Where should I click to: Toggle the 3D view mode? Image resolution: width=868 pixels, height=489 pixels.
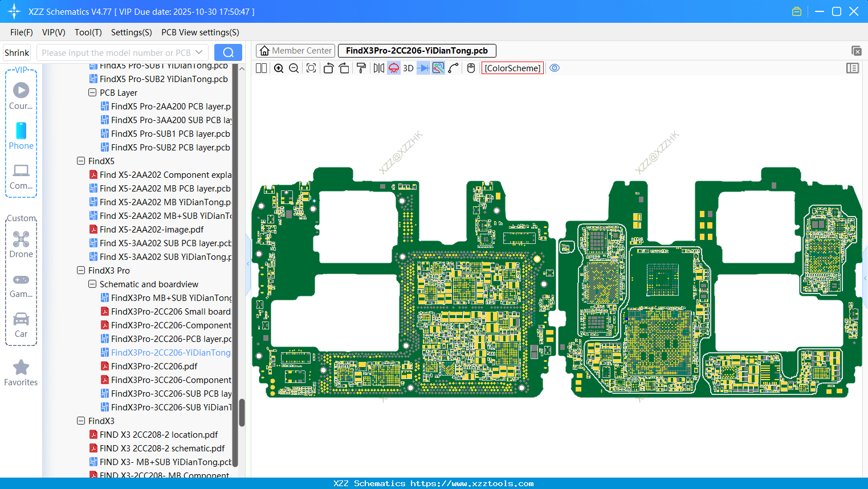(408, 68)
